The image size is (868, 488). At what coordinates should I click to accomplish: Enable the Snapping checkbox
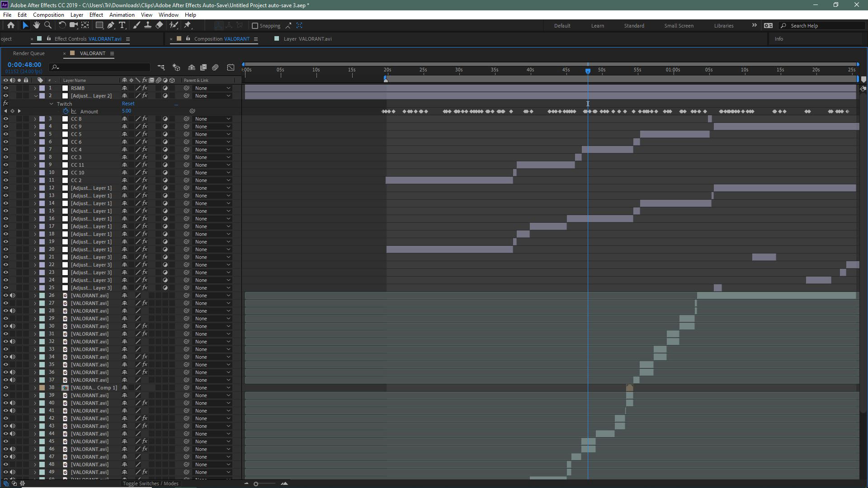255,26
